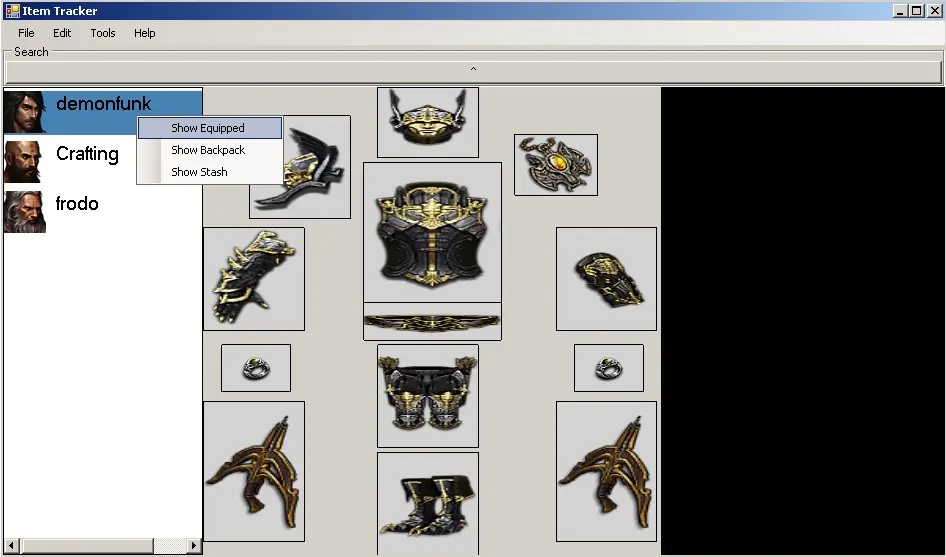Open the File menu
946x557 pixels.
tap(26, 33)
